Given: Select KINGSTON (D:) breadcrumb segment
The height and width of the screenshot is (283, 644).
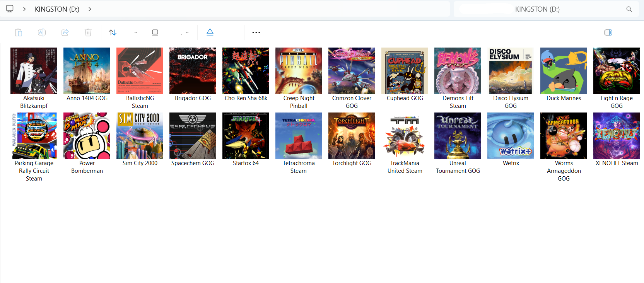Looking at the screenshot, I should click(x=57, y=9).
